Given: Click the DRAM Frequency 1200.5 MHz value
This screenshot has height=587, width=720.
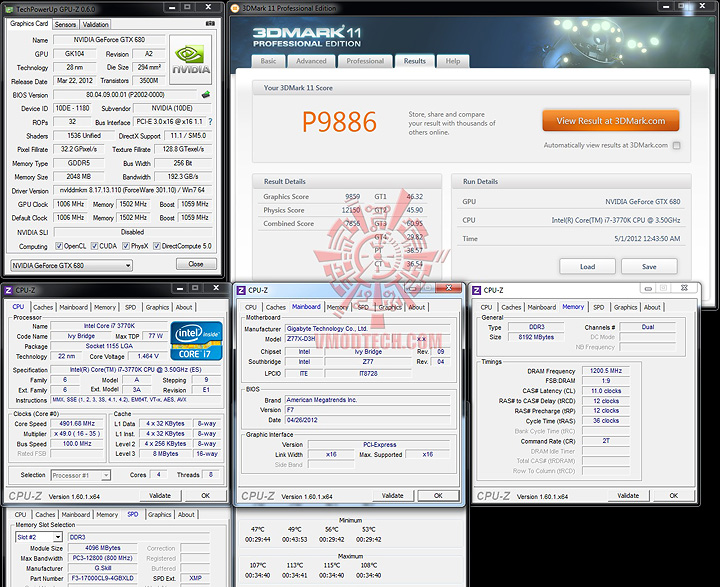Looking at the screenshot, I should point(606,371).
